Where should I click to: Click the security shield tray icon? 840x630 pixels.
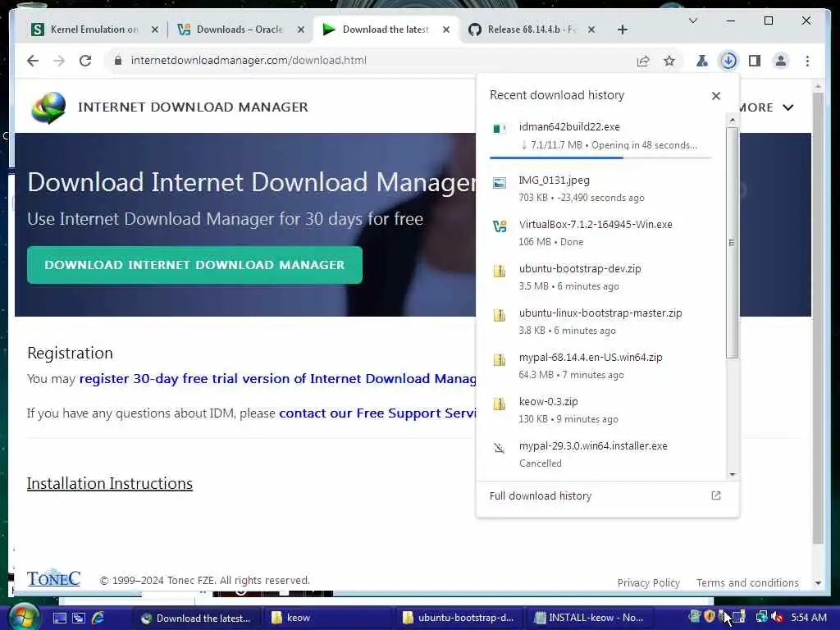[x=710, y=617]
